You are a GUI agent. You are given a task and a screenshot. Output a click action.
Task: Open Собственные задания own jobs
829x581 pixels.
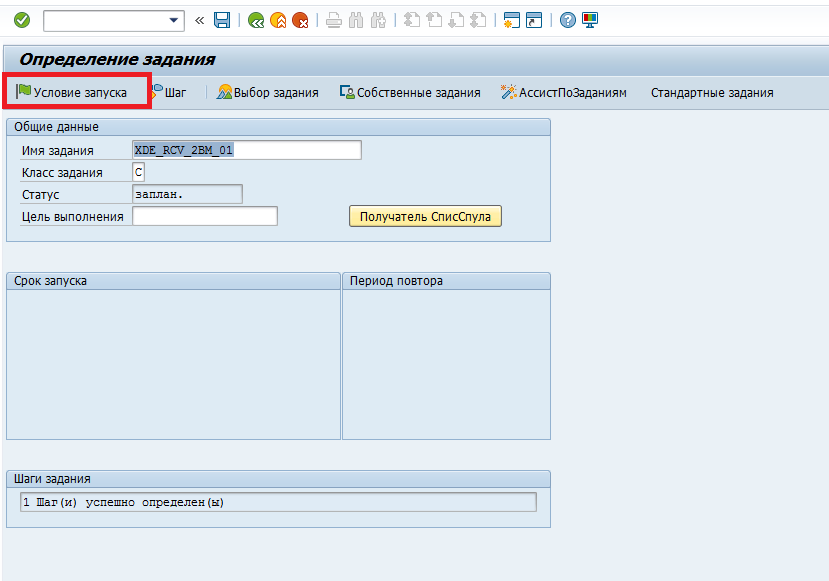click(410, 92)
